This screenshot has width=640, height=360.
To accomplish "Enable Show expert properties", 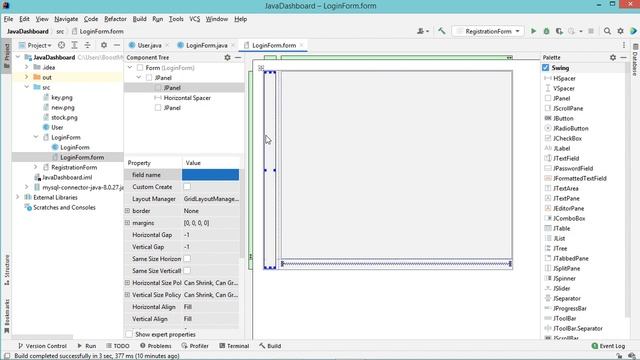I will 129,334.
